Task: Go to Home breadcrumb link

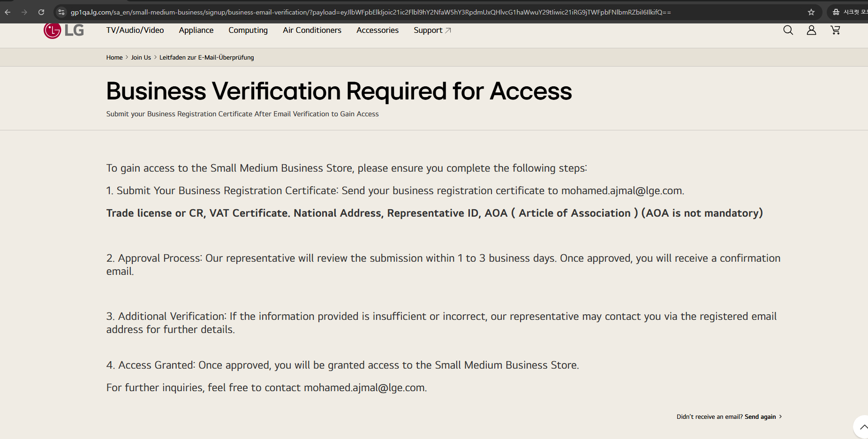Action: tap(114, 58)
